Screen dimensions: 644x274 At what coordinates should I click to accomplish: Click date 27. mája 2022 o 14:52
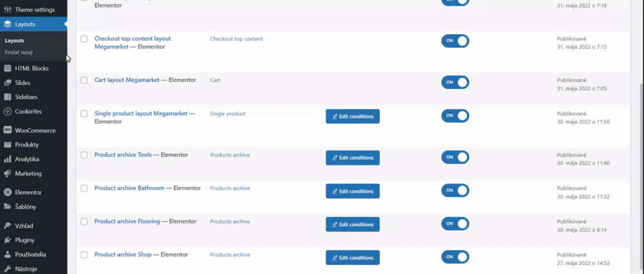click(x=583, y=263)
